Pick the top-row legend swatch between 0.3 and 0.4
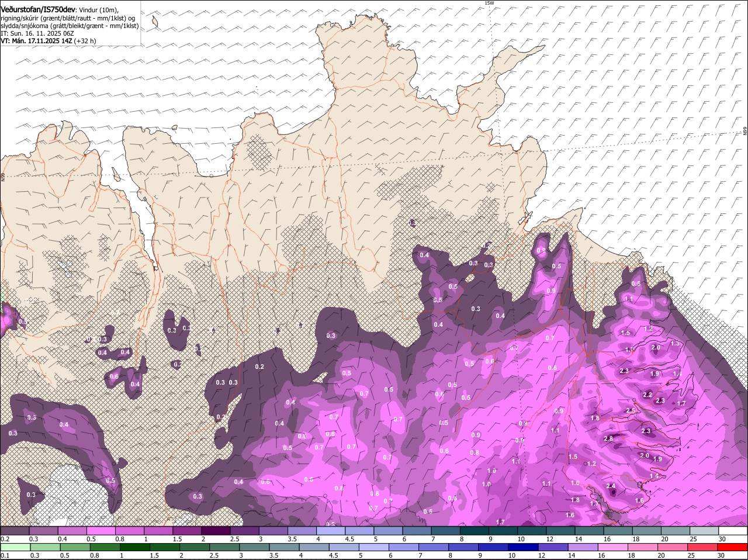 coord(44,531)
